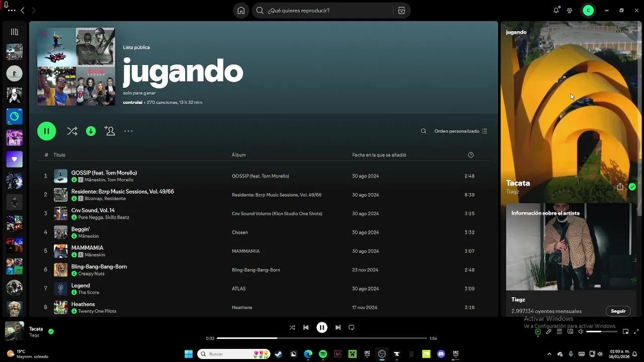This screenshot has height=362, width=644.
Task: Select the track MAMMAMIA
Action: pyautogui.click(x=87, y=248)
